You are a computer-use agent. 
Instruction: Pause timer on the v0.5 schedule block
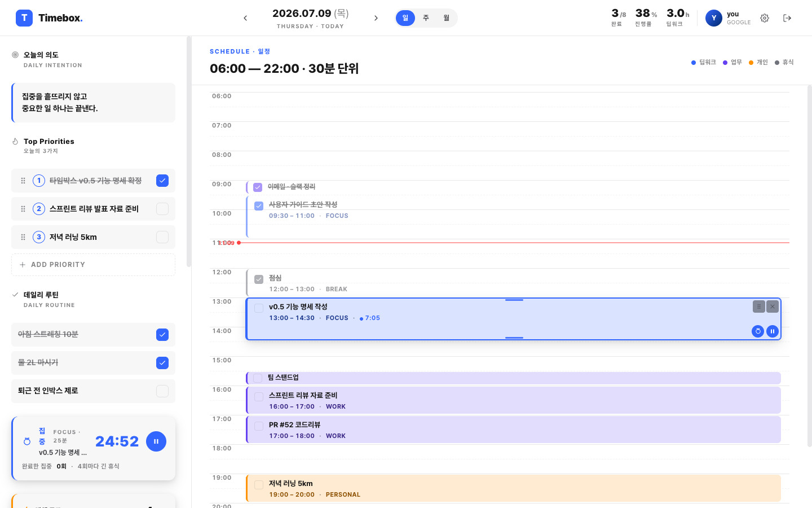pos(773,331)
